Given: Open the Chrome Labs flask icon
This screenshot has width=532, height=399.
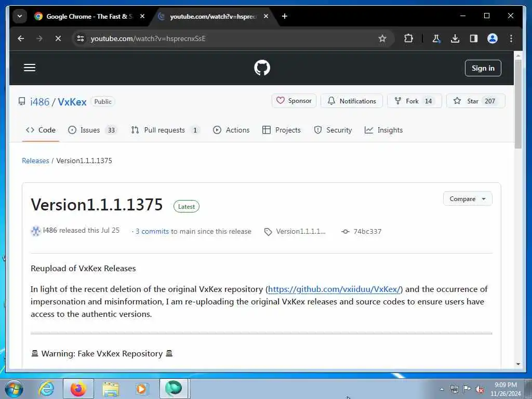Looking at the screenshot, I should [436, 38].
